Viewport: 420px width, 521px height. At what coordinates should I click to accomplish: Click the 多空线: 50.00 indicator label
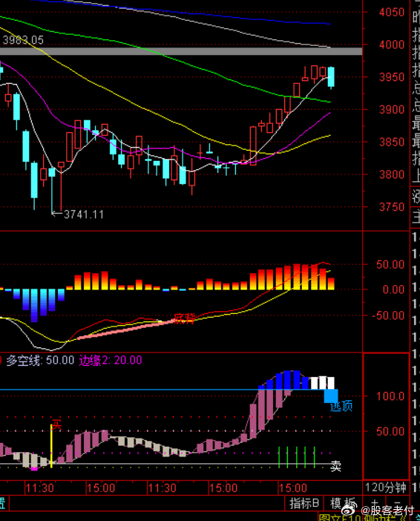(x=40, y=360)
